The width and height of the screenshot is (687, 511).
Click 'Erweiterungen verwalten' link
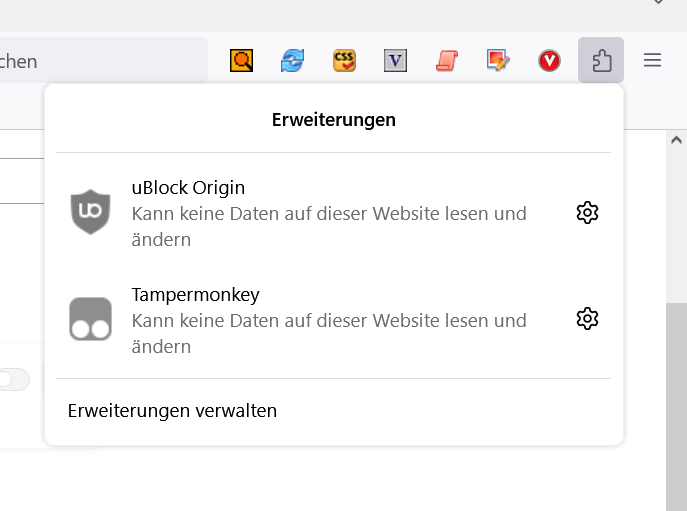(x=172, y=411)
